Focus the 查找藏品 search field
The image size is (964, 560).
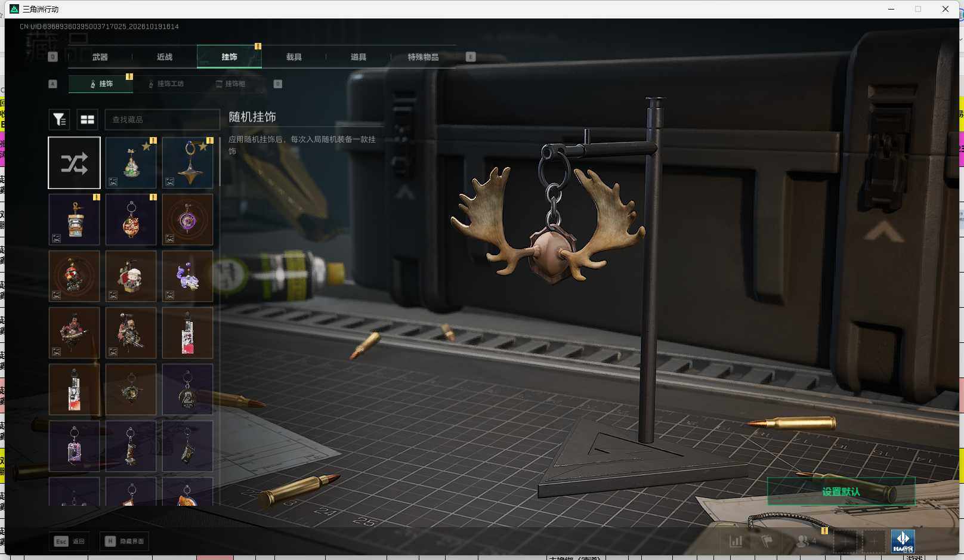162,119
